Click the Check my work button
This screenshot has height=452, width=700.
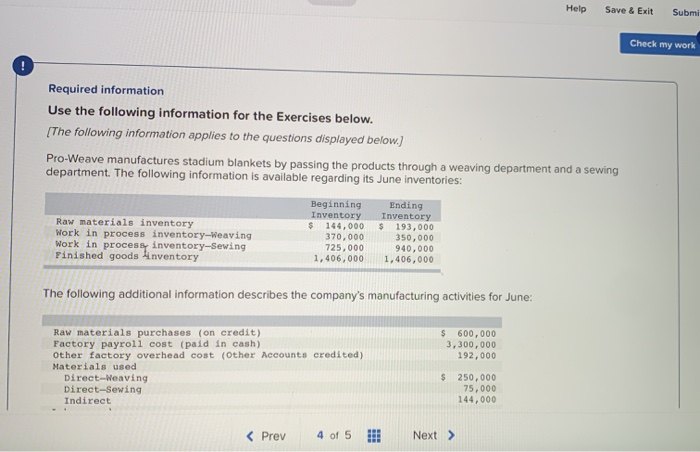pyautogui.click(x=660, y=44)
